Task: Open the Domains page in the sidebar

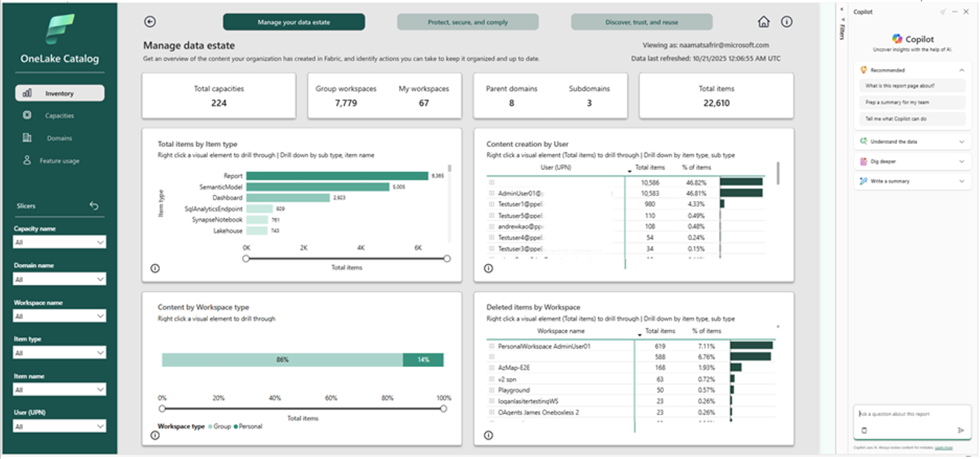Action: click(59, 138)
